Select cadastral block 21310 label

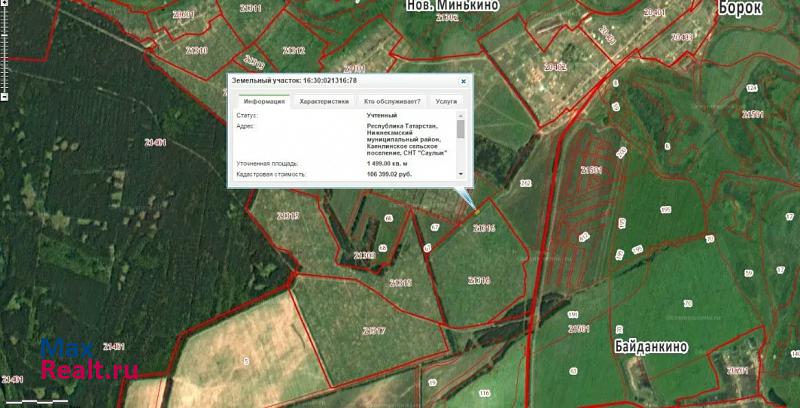point(196,49)
